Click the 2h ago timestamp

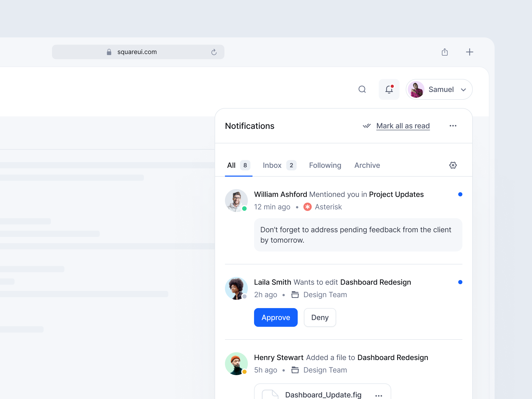(x=265, y=295)
